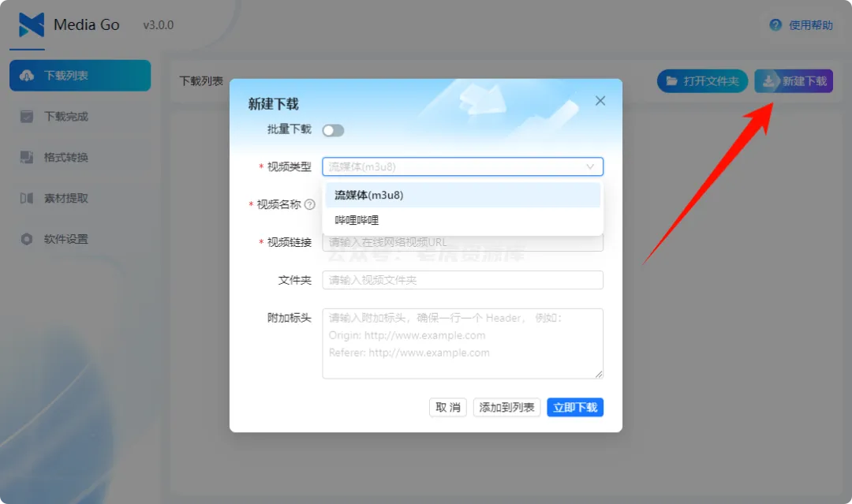
Task: Choose 哔哩哔哩 option in dropdown
Action: tap(463, 220)
